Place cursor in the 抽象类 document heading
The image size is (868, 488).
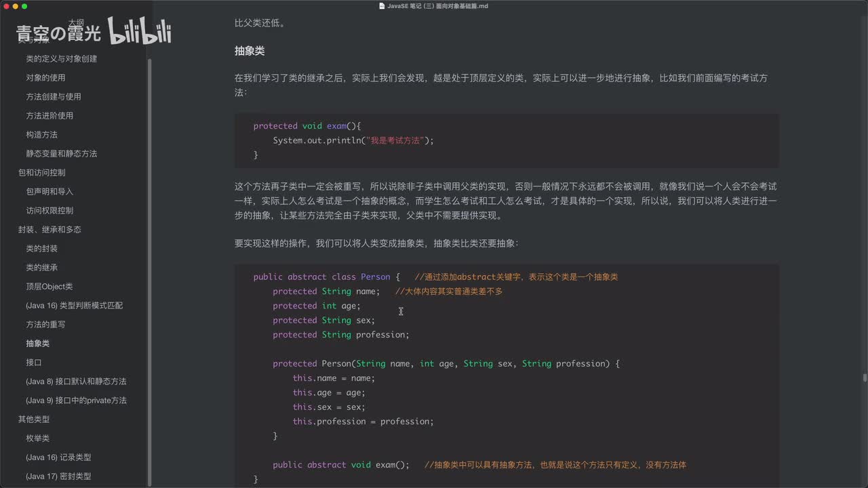click(x=250, y=51)
